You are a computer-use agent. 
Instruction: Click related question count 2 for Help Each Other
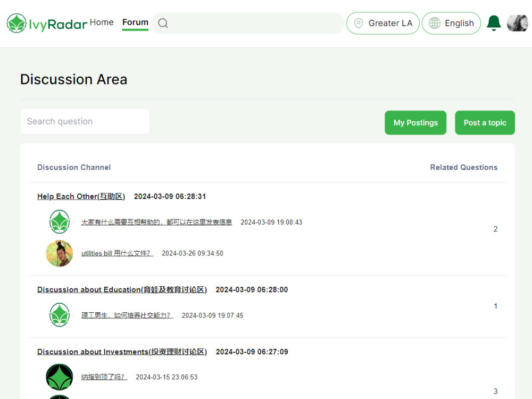(x=495, y=229)
